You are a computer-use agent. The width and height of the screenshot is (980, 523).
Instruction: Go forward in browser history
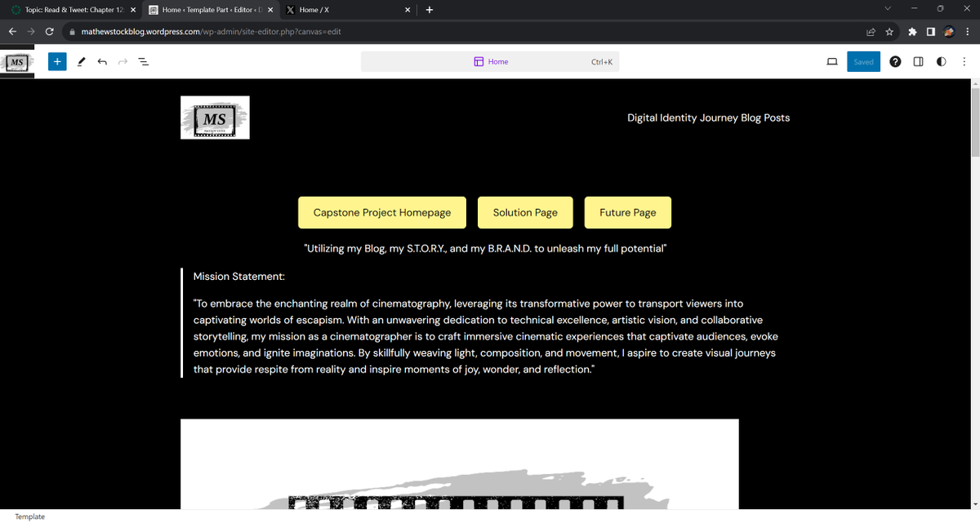[x=30, y=32]
